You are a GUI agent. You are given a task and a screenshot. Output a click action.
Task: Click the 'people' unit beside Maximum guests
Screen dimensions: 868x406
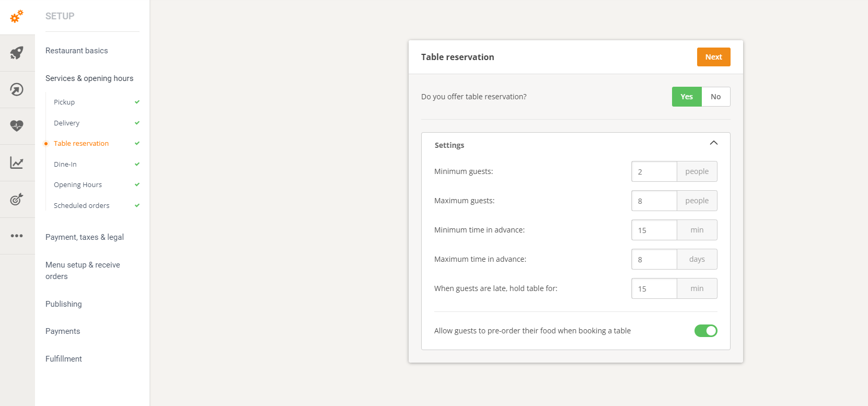(697, 201)
